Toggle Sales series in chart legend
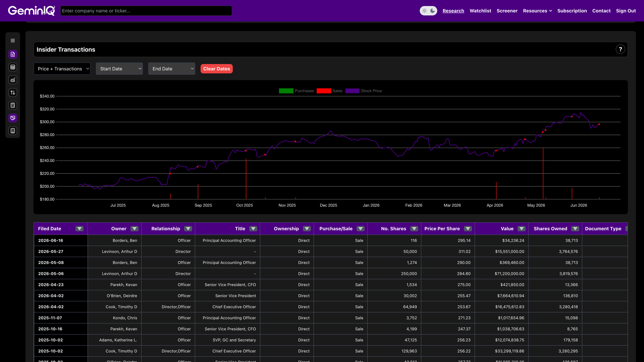The width and height of the screenshot is (644, 362). tap(329, 91)
